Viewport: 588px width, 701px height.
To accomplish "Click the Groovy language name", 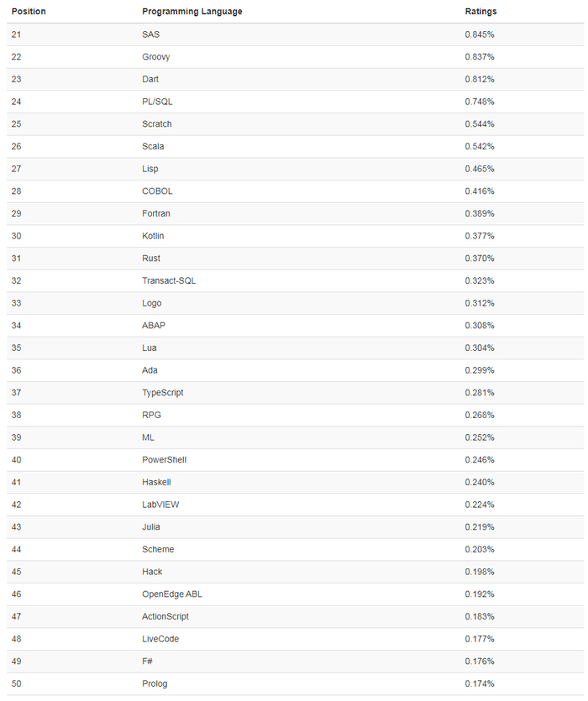I will [156, 57].
